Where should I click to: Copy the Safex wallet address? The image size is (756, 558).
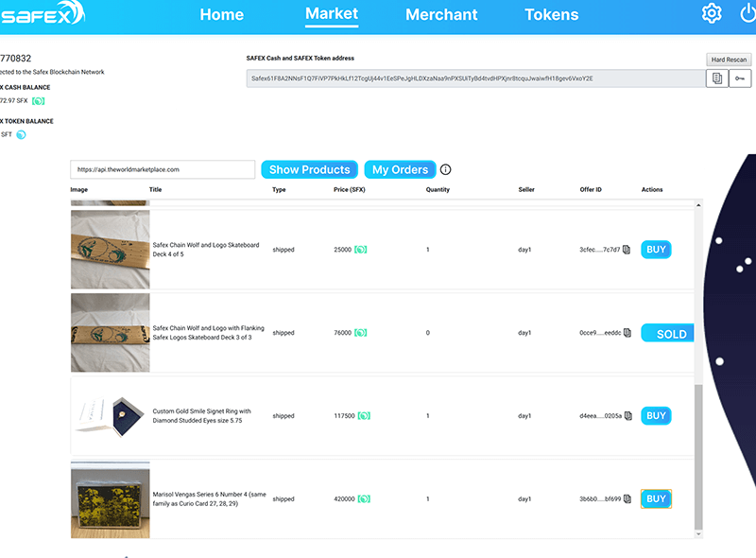(x=717, y=78)
